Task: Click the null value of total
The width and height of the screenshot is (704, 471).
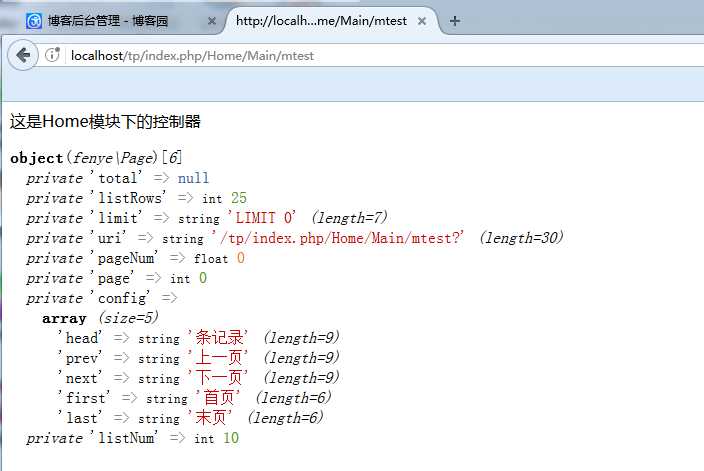Action: point(193,178)
